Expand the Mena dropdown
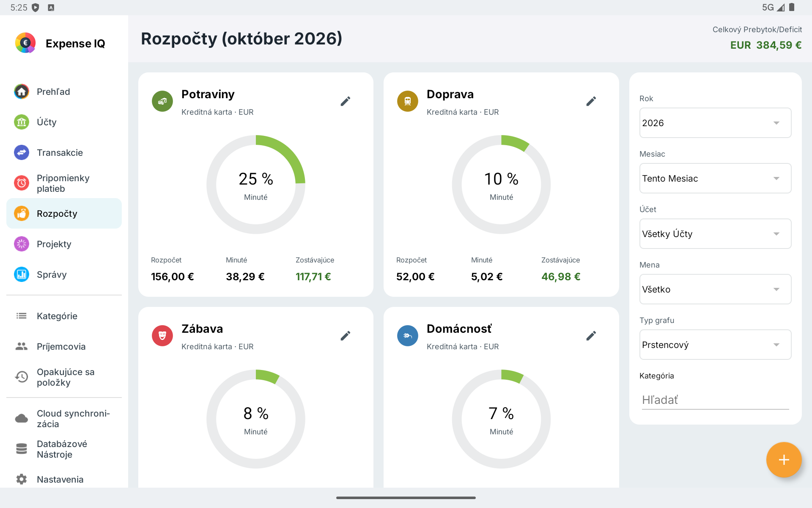The width and height of the screenshot is (812, 508). click(715, 289)
